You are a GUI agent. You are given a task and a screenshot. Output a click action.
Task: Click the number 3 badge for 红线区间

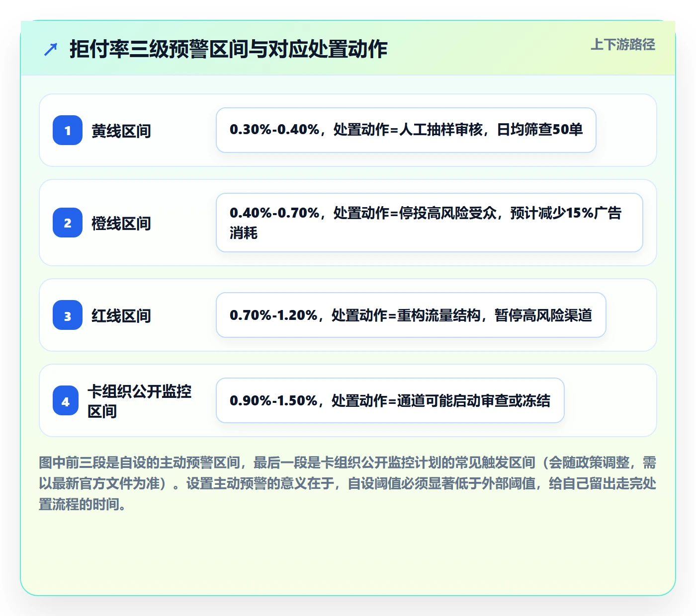[x=68, y=315]
